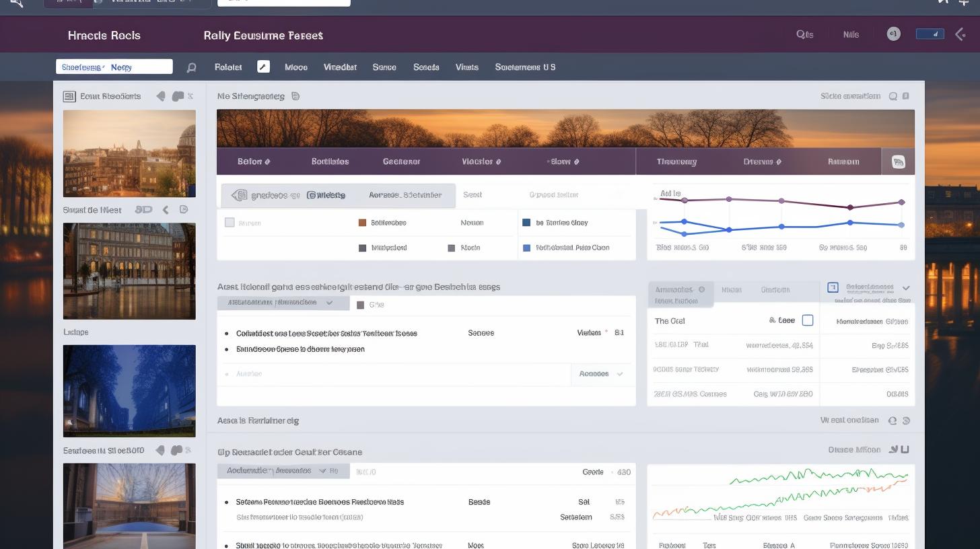
Task: Switch to the Gaenener tab in purple bar
Action: click(x=401, y=161)
